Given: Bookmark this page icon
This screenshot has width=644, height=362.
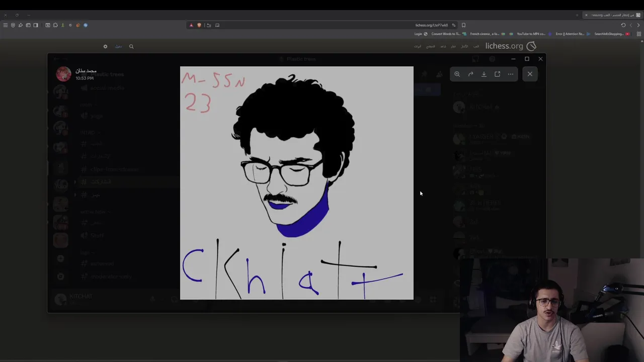Looking at the screenshot, I should pyautogui.click(x=463, y=25).
